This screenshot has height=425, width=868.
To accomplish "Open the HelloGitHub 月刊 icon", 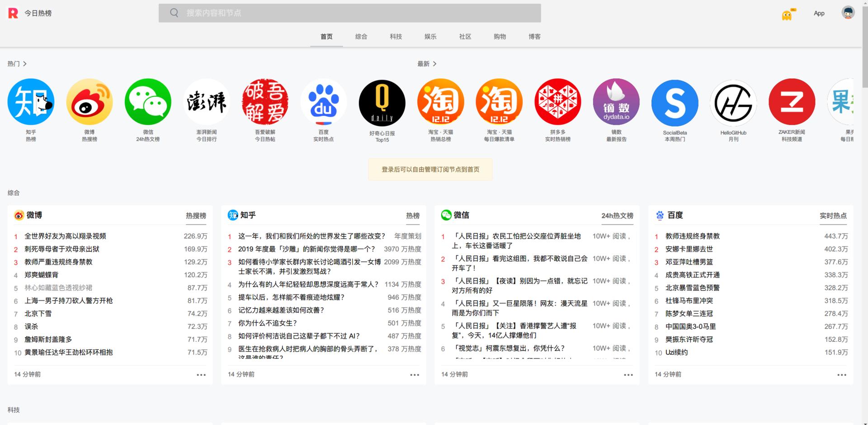I will point(733,101).
